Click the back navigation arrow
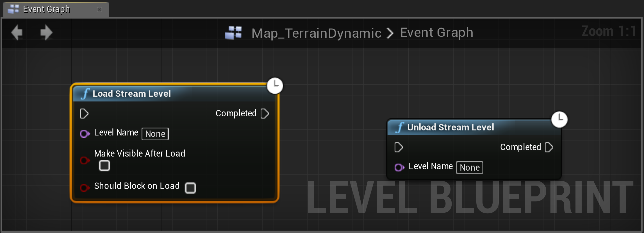 tap(17, 33)
